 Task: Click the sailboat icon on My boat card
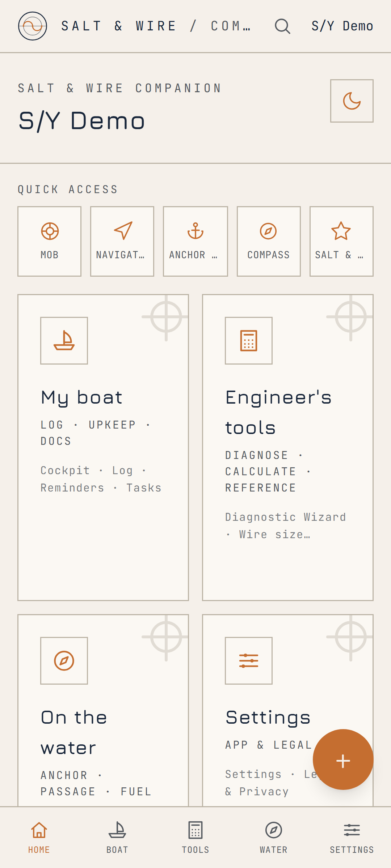(x=64, y=341)
